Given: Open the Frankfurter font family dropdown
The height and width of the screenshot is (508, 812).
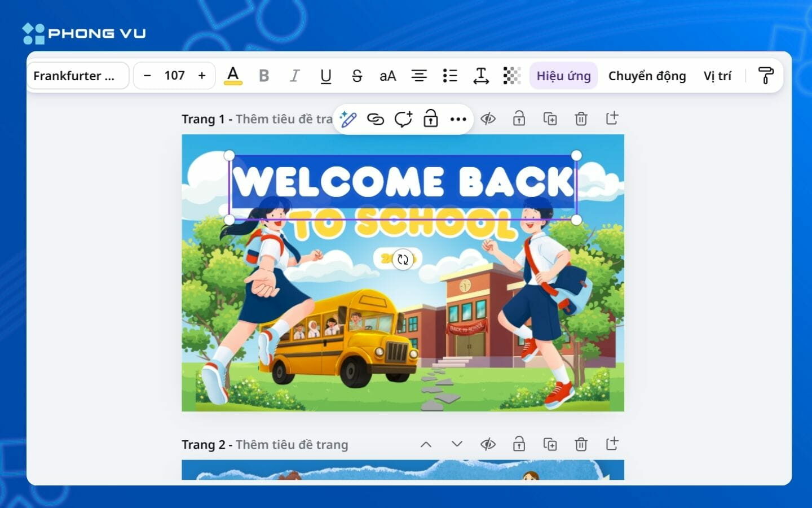Looking at the screenshot, I should tap(78, 76).
